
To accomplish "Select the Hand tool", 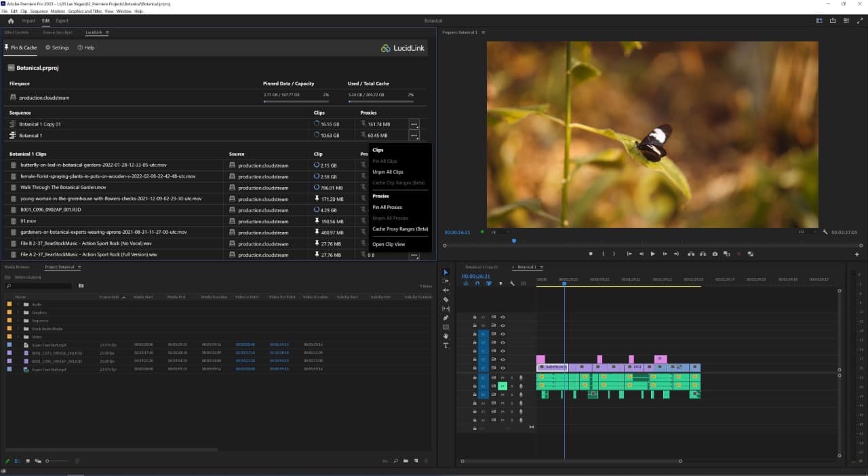I will click(446, 336).
